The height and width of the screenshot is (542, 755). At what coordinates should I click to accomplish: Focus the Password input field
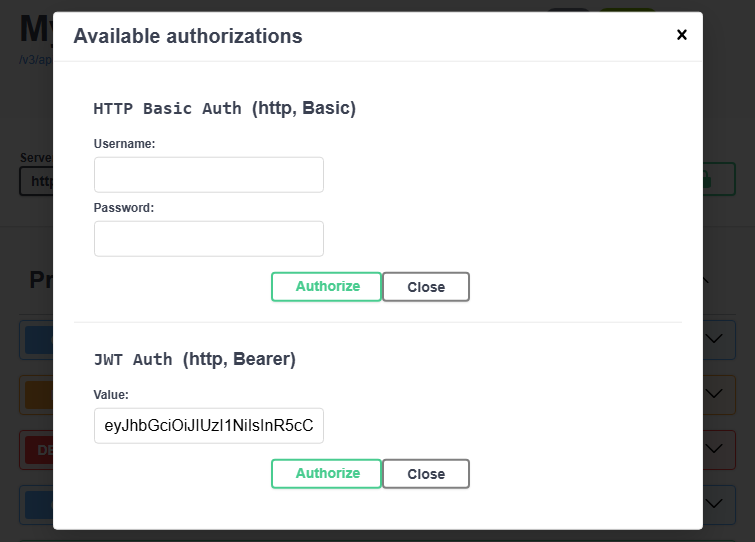(208, 239)
